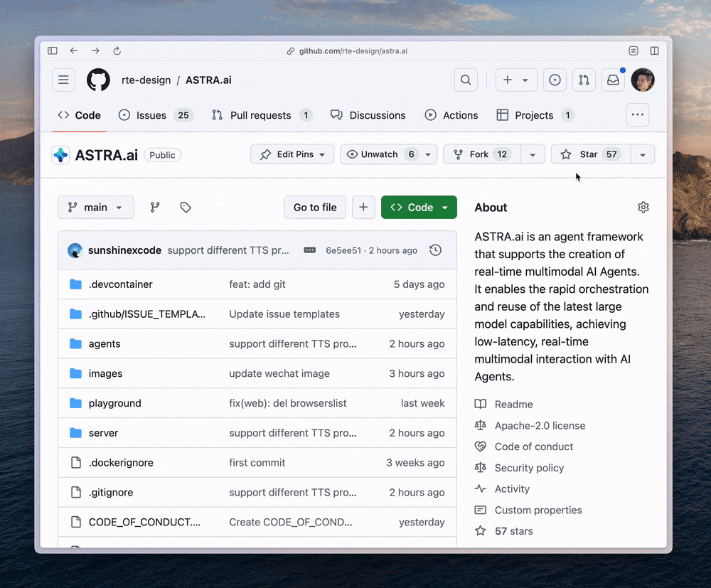Open the 'Update issue templates' commit message
The height and width of the screenshot is (588, 711).
coord(284,314)
